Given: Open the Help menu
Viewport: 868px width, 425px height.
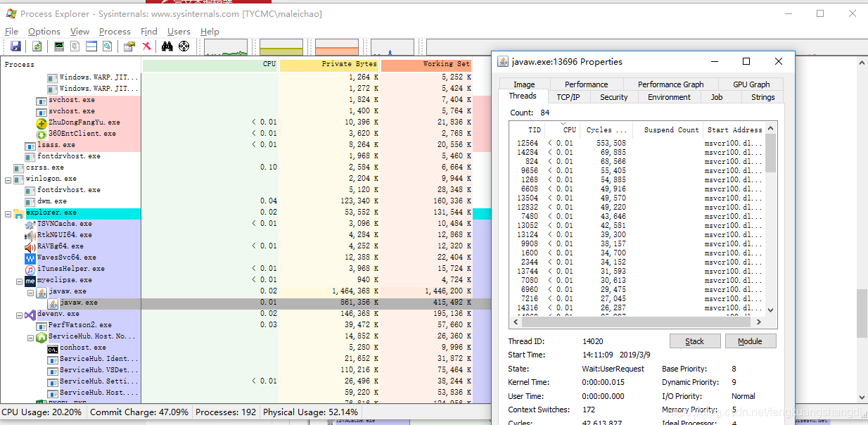Looking at the screenshot, I should coord(210,31).
